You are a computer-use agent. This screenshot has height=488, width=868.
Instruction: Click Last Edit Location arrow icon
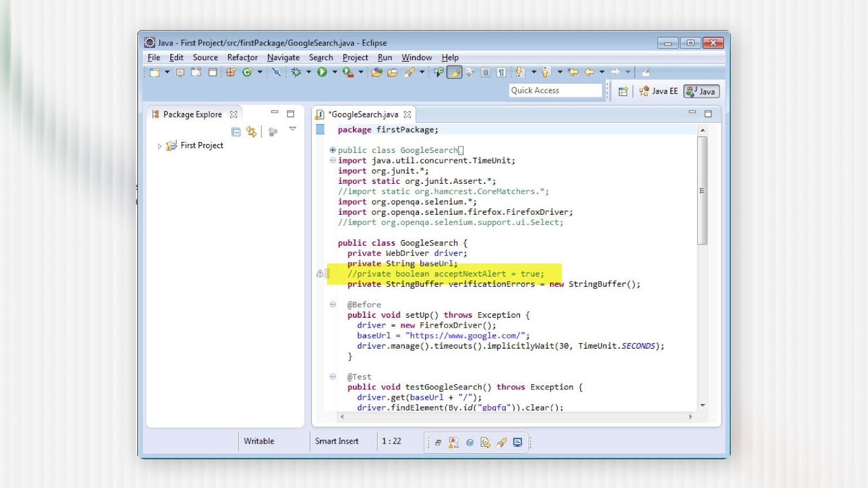[573, 72]
